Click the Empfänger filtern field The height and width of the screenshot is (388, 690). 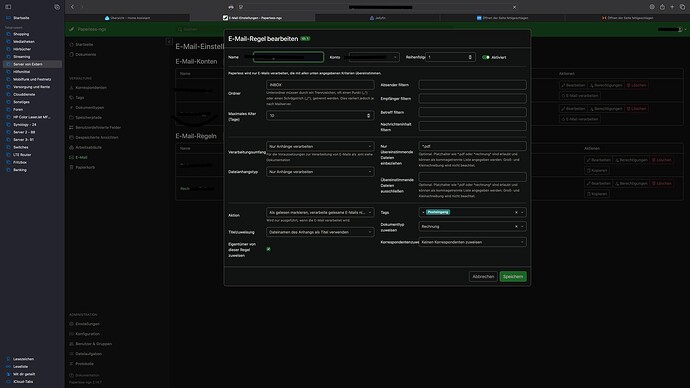[x=472, y=99]
